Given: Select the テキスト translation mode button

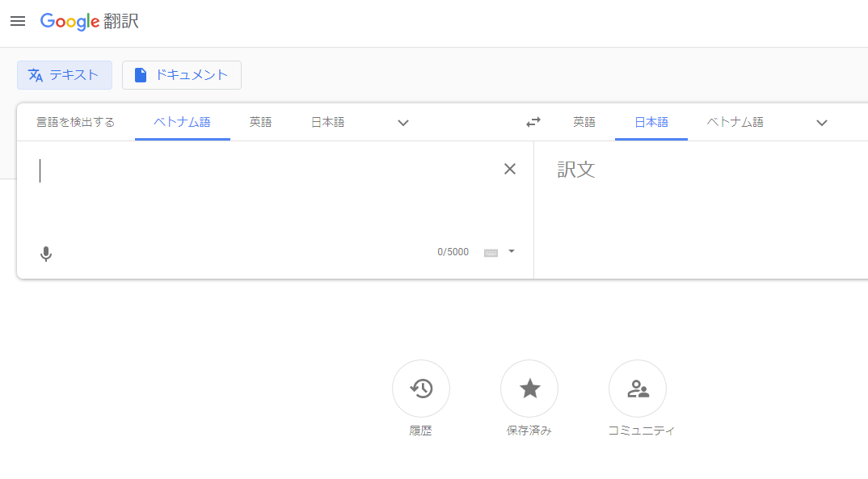Looking at the screenshot, I should click(x=65, y=75).
